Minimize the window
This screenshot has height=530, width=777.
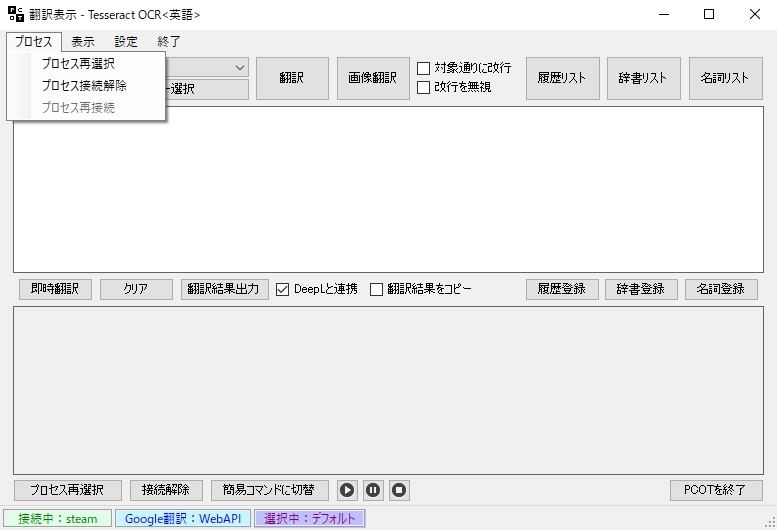point(664,14)
